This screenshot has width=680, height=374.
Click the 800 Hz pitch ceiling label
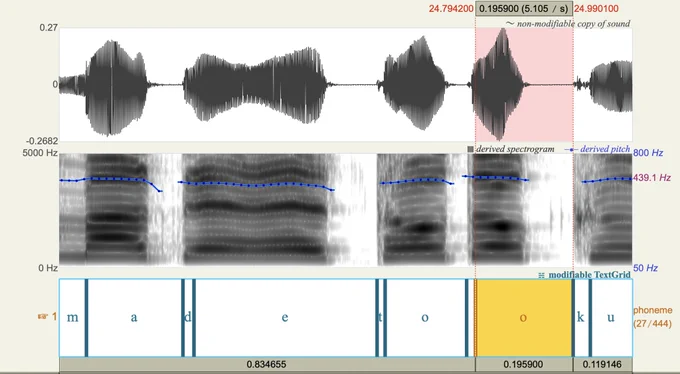648,153
